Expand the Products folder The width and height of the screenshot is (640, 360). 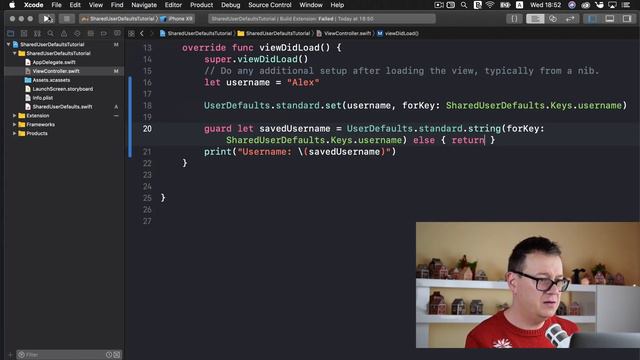pyautogui.click(x=15, y=133)
